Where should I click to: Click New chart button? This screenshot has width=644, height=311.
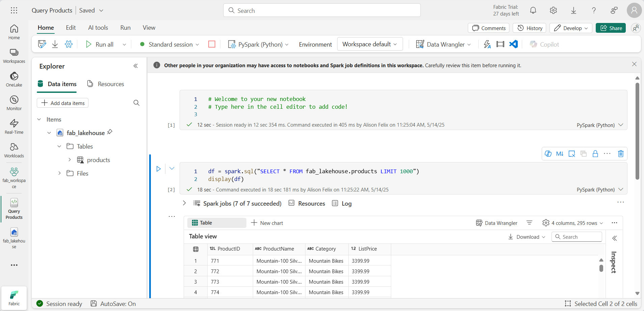point(267,223)
